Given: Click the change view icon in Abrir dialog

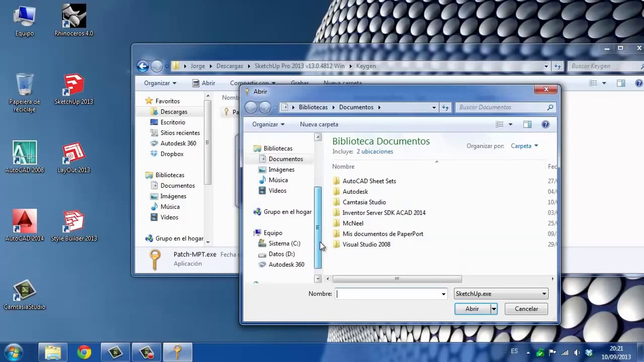Looking at the screenshot, I should click(x=499, y=124).
